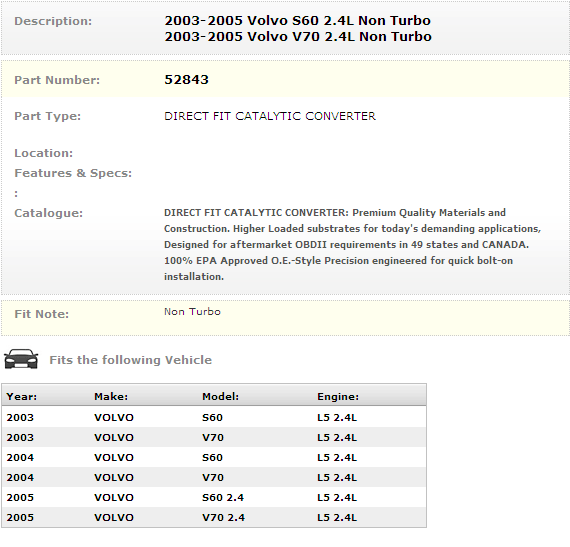Click the car icon beside the vehicle heading
570x547 pixels.
(x=21, y=359)
